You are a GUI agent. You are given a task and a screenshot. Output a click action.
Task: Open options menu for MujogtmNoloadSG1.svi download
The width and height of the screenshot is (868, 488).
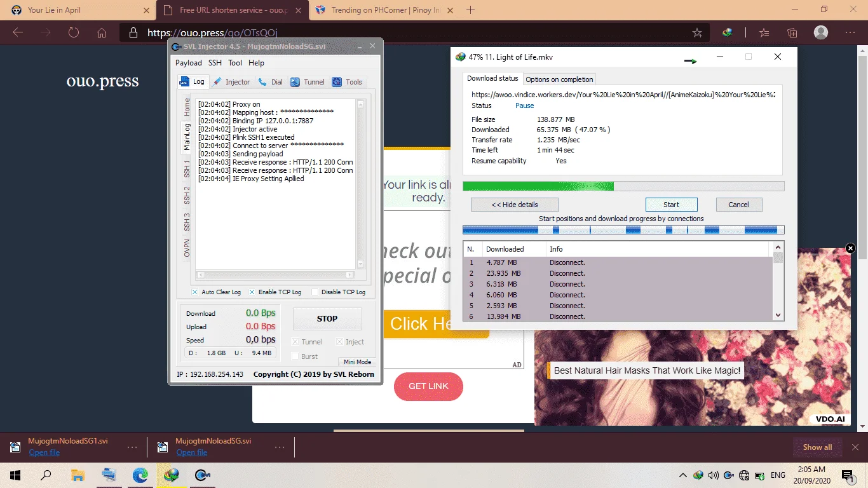click(132, 447)
